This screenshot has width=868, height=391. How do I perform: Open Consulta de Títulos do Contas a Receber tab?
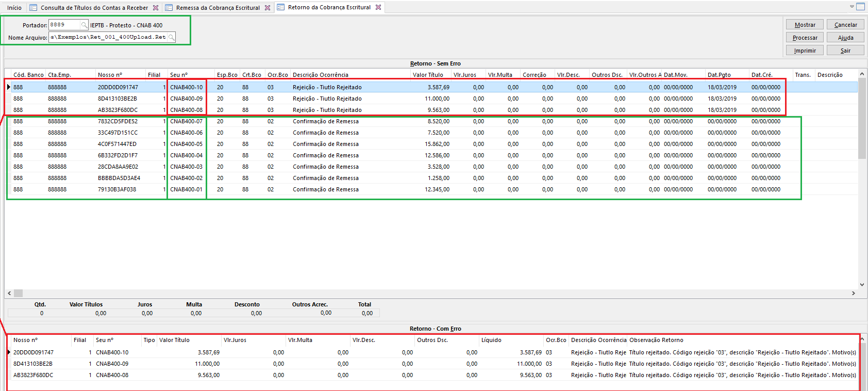[94, 8]
